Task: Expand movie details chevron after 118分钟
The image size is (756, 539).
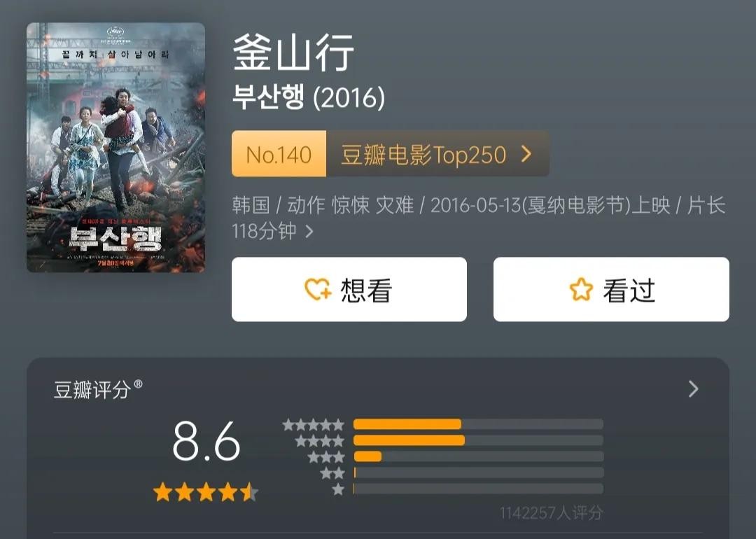Action: click(x=309, y=232)
